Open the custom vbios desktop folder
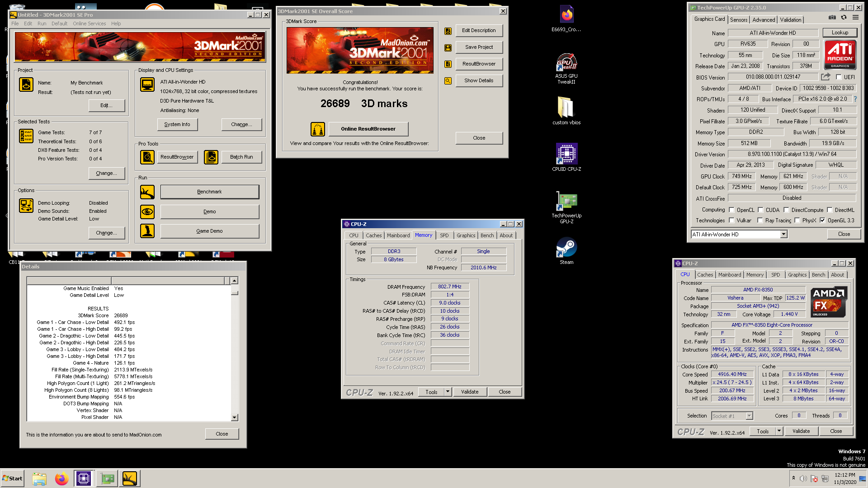This screenshot has width=868, height=488. 566,111
